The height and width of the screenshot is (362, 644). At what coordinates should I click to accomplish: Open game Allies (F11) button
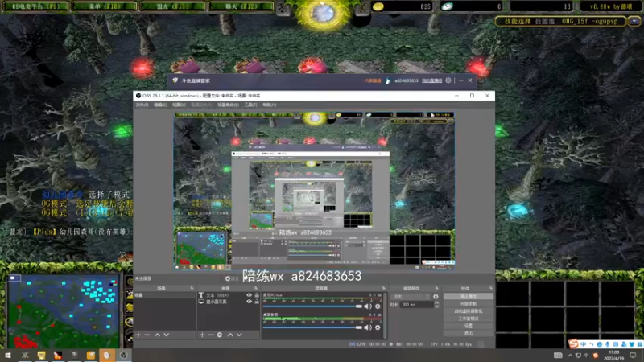[173, 6]
